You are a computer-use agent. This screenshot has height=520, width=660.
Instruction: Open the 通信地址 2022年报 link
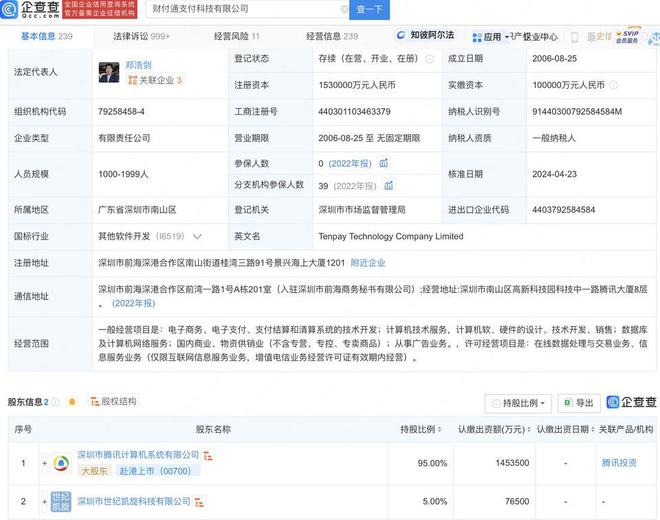(133, 303)
